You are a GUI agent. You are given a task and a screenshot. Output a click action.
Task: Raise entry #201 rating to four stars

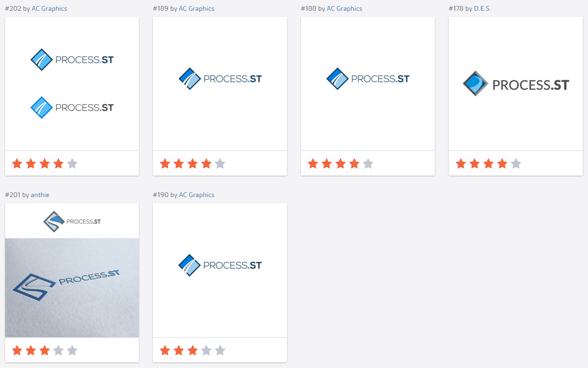pyautogui.click(x=58, y=350)
